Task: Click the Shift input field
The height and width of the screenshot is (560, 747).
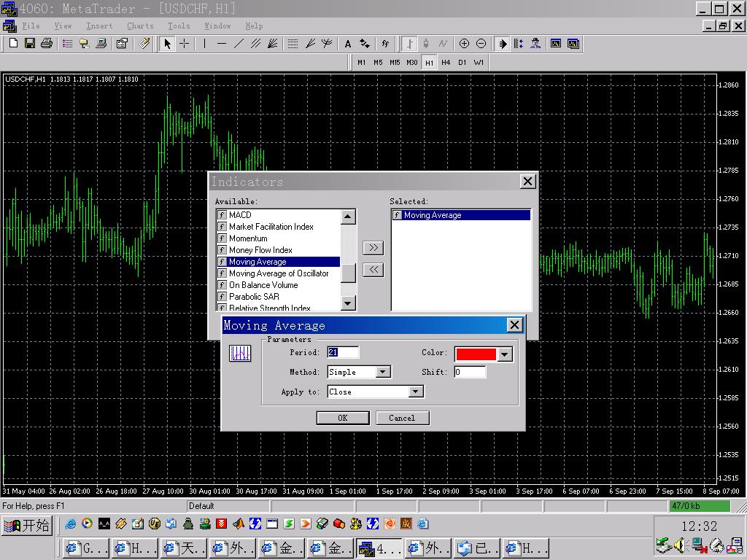Action: (470, 372)
